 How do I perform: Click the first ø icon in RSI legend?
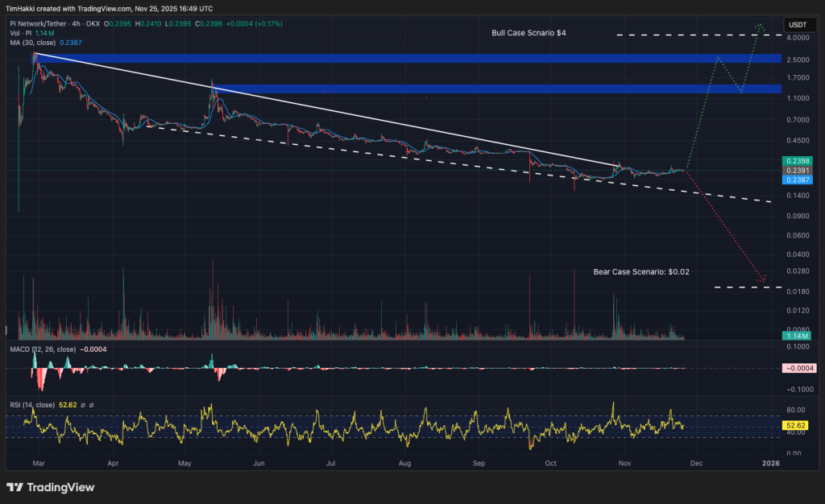tap(83, 405)
